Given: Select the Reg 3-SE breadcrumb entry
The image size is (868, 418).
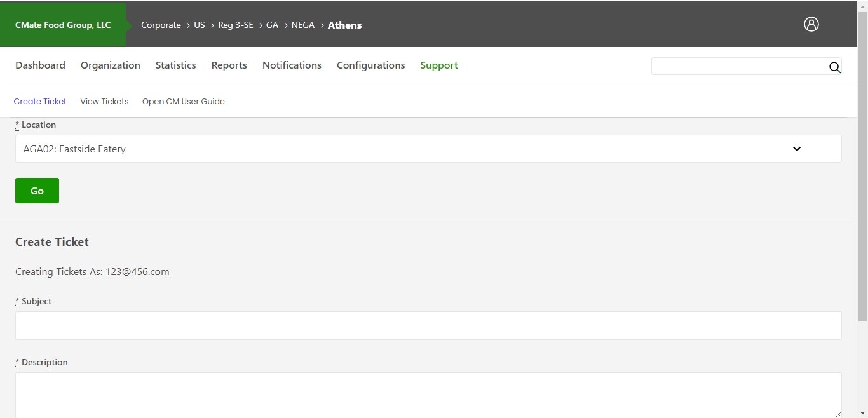Looking at the screenshot, I should click(236, 25).
